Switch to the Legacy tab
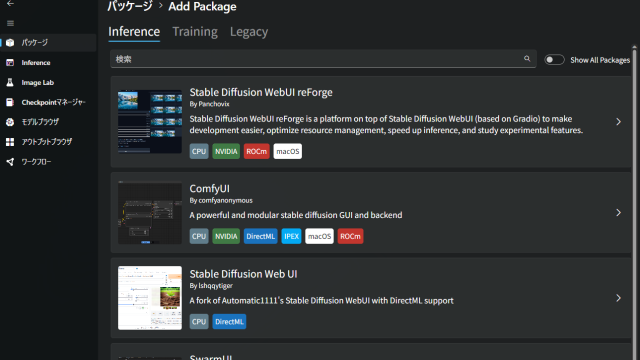640x360 pixels. click(x=249, y=31)
